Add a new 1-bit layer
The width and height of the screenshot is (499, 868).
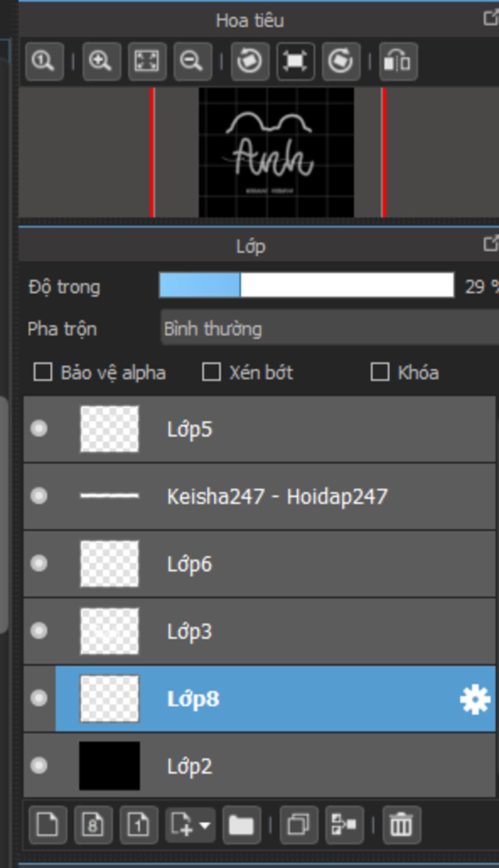tap(139, 825)
